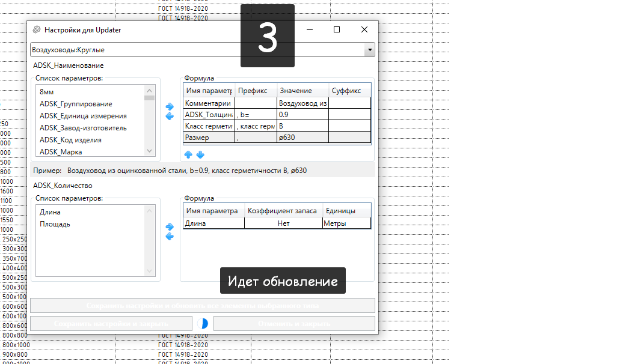Click Отменить и закрыть button
The width and height of the screenshot is (617, 364).
point(294,324)
